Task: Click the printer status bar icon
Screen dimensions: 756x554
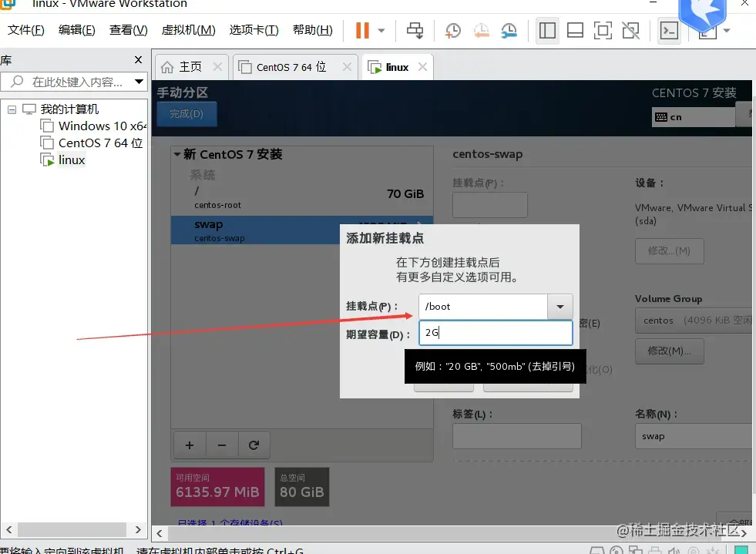Action: (655, 551)
